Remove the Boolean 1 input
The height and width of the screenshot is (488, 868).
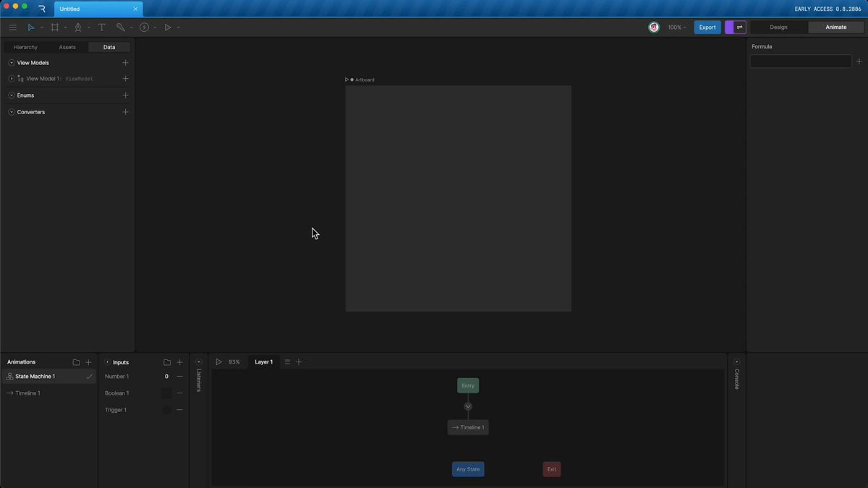click(x=179, y=393)
